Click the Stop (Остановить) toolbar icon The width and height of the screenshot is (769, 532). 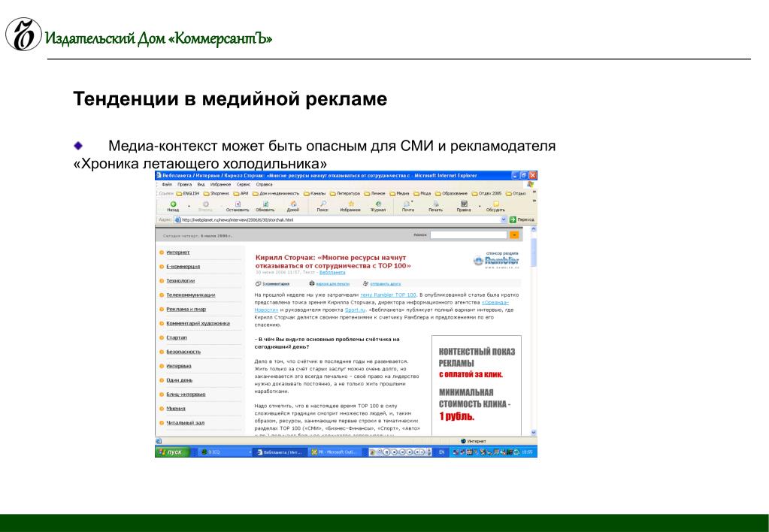[238, 204]
